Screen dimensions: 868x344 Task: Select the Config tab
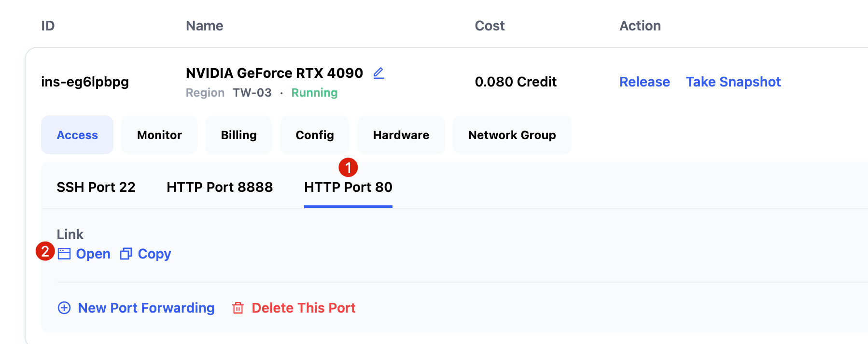[315, 135]
